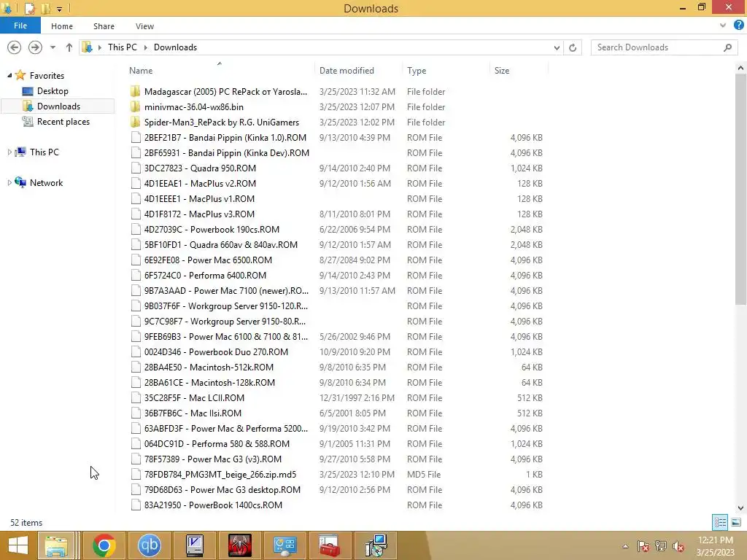Click the Forward navigation arrow
This screenshot has width=747, height=560.
point(35,47)
